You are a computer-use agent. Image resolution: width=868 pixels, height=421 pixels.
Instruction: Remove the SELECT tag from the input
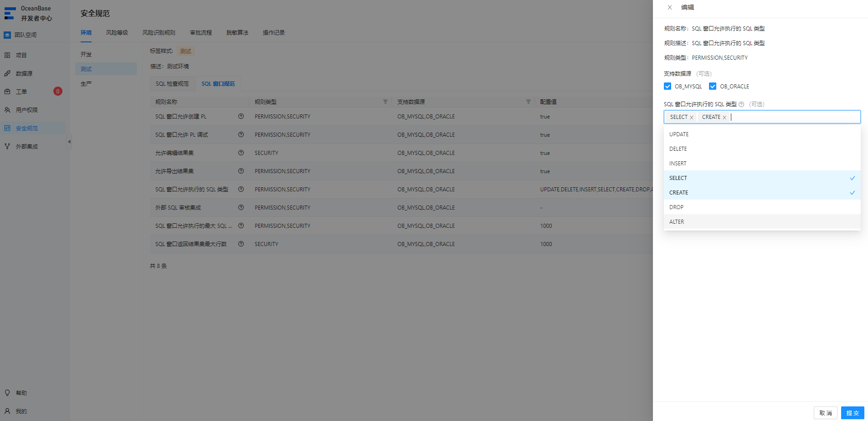[692, 118]
